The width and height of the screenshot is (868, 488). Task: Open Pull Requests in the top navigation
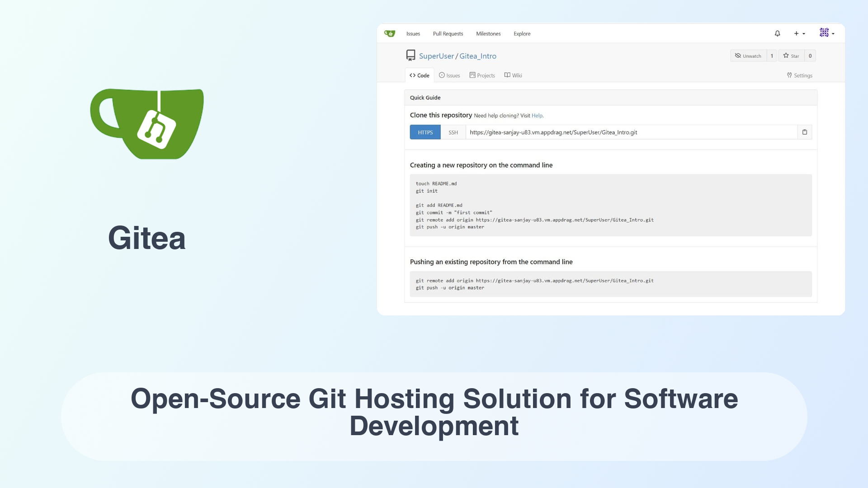[448, 34]
